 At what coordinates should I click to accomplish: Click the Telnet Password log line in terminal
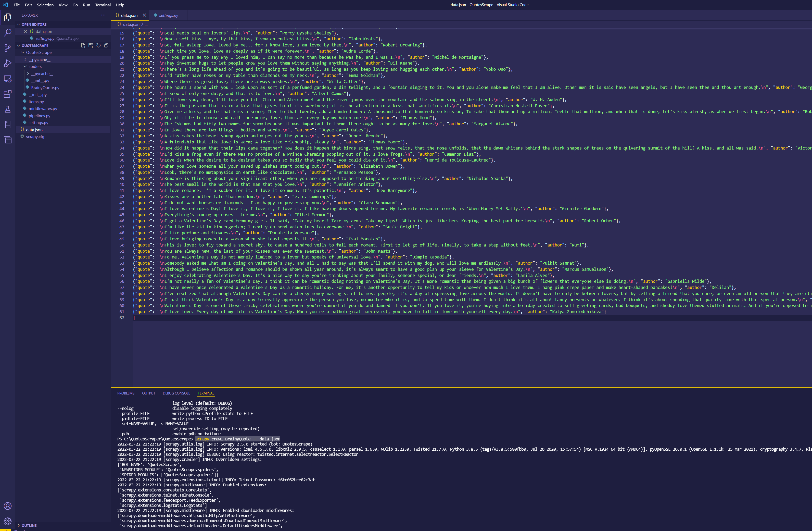[x=216, y=480]
